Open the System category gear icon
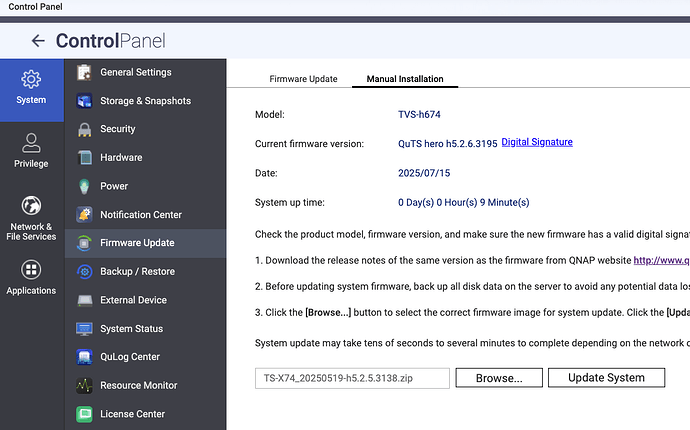 pos(31,79)
